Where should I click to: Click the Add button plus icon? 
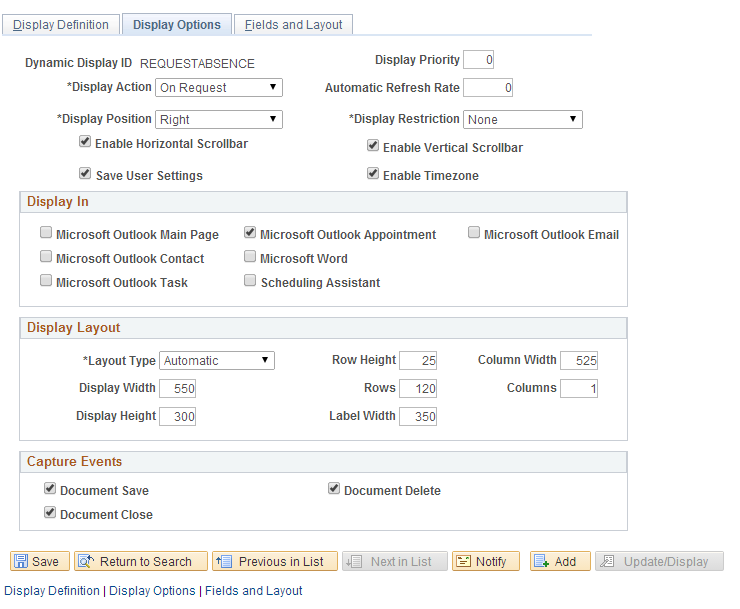coord(541,561)
